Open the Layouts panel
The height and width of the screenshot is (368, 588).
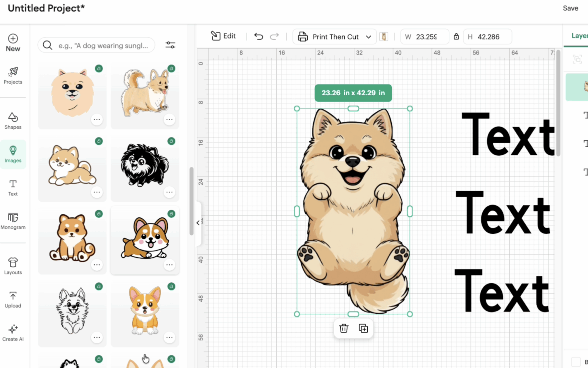[x=13, y=266]
